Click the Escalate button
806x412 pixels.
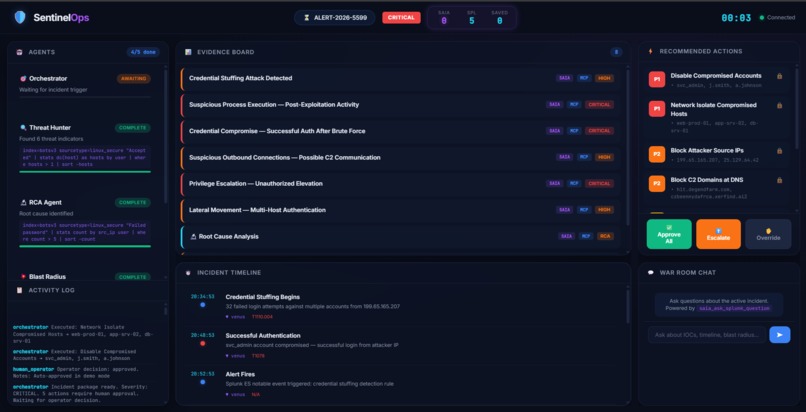[718, 234]
